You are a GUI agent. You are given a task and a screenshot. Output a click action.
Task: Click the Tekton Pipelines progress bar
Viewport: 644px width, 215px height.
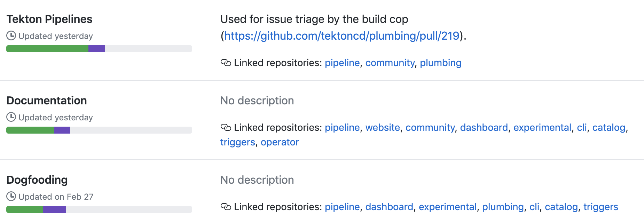pyautogui.click(x=99, y=49)
